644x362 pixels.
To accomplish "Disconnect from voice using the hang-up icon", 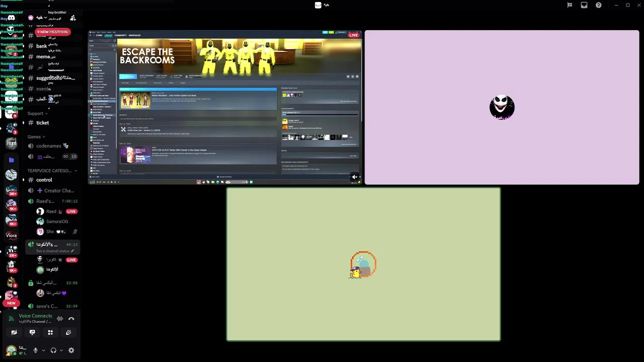I will tap(71, 319).
